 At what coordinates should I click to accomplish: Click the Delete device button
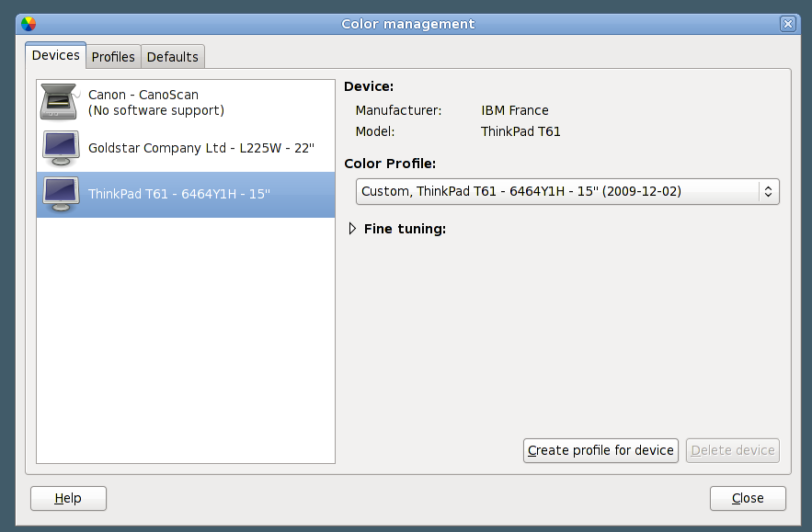point(733,451)
